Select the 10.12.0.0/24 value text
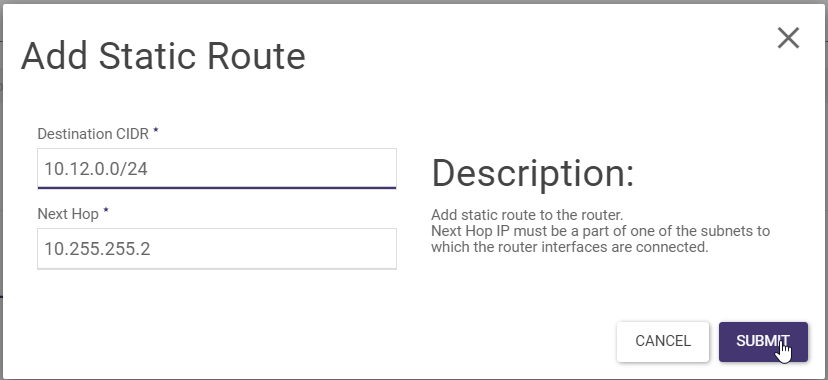The height and width of the screenshot is (380, 828). point(96,169)
